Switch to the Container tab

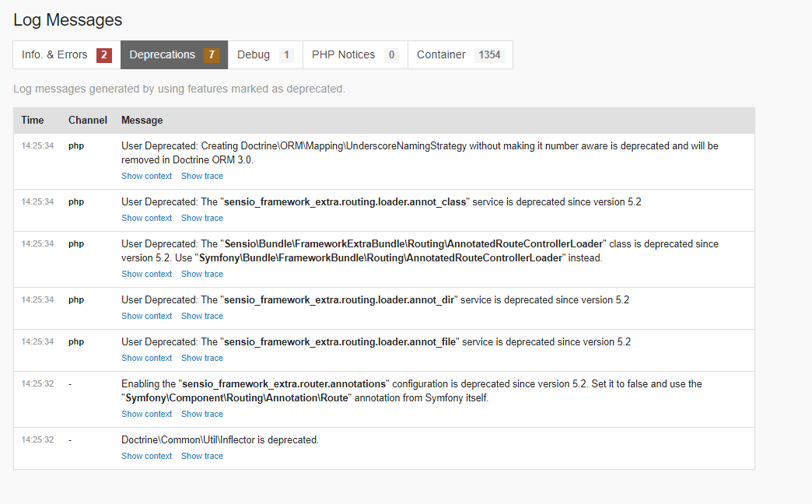[x=460, y=55]
